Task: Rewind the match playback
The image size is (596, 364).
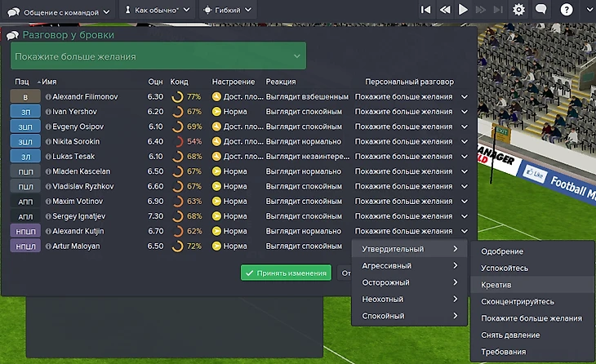Action: coord(445,10)
